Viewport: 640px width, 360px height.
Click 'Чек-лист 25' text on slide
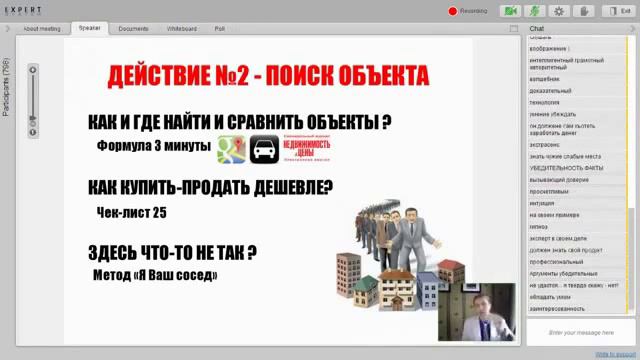click(131, 213)
